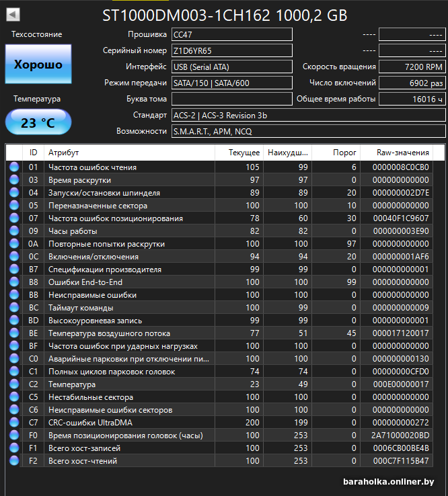Screen dimensions: 448x496
Task: Click the status orb for CRC-ошибки UltraDMA
Action: coord(14,423)
